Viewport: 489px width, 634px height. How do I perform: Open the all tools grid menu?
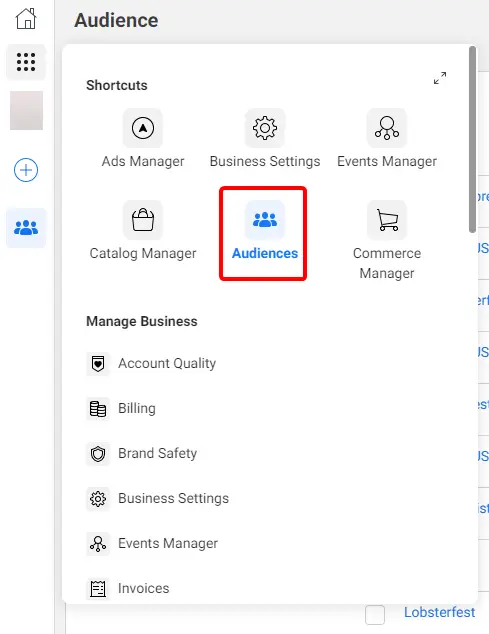point(26,62)
